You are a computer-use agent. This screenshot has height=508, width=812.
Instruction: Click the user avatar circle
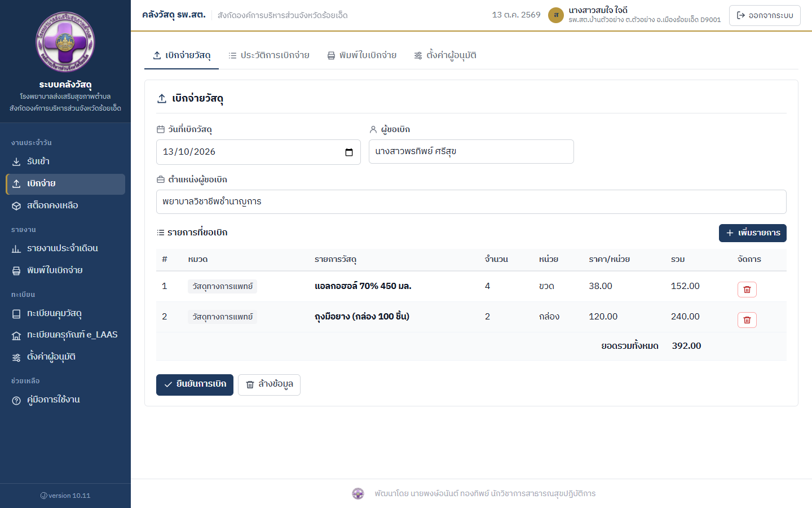pyautogui.click(x=556, y=15)
